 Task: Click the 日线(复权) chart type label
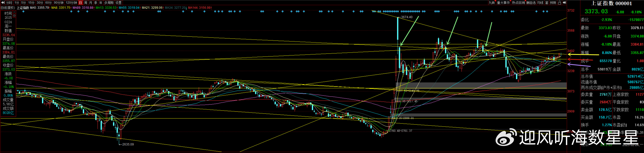pos(8,8)
